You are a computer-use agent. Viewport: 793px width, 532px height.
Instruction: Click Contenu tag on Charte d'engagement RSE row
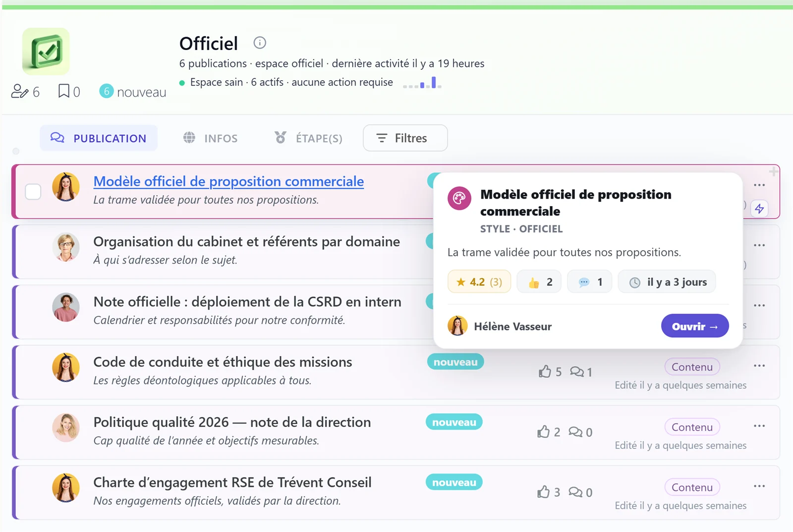692,487
